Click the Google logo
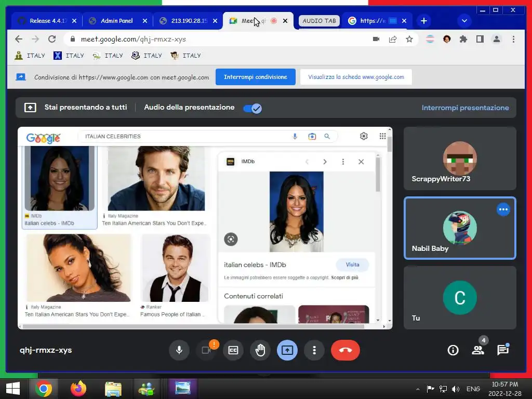 [44, 137]
